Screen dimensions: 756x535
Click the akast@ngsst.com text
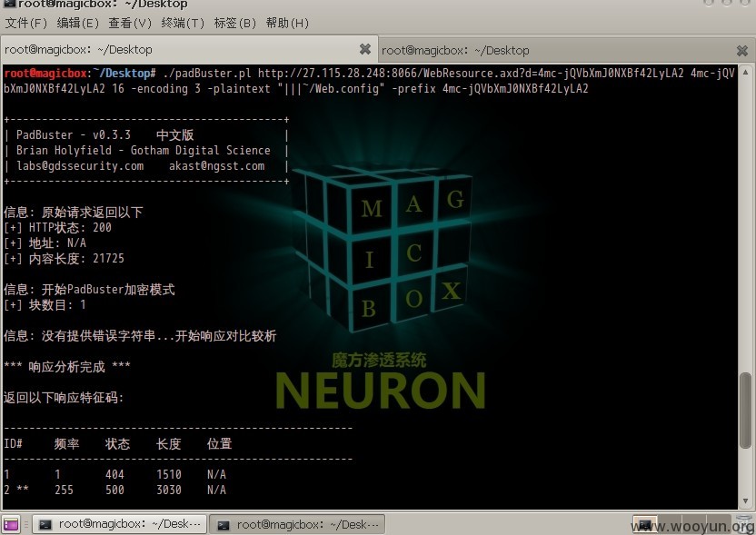coord(216,166)
